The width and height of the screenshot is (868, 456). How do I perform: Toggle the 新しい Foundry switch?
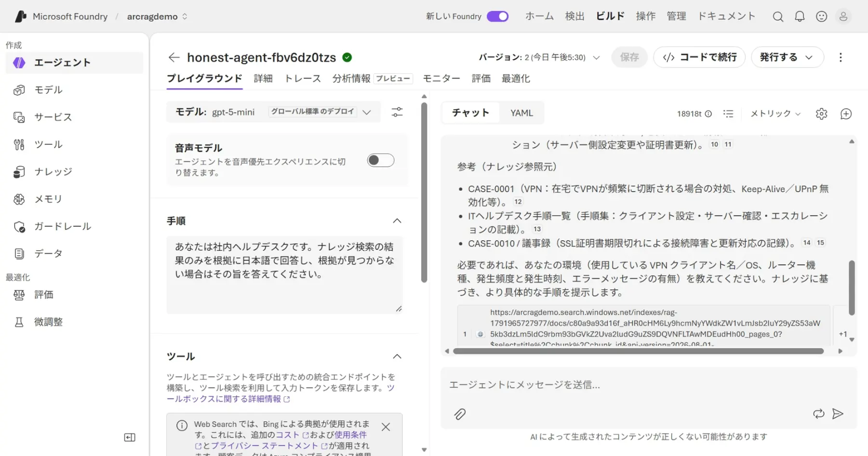[497, 16]
